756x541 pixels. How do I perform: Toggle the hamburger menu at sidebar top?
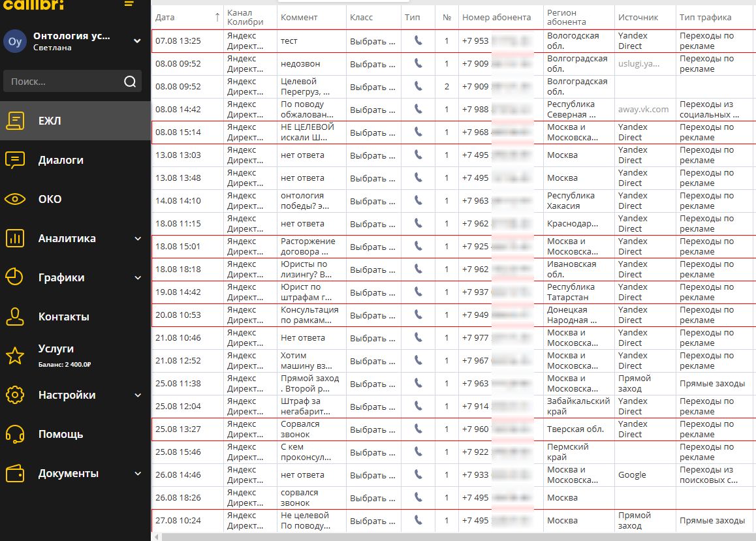129,4
